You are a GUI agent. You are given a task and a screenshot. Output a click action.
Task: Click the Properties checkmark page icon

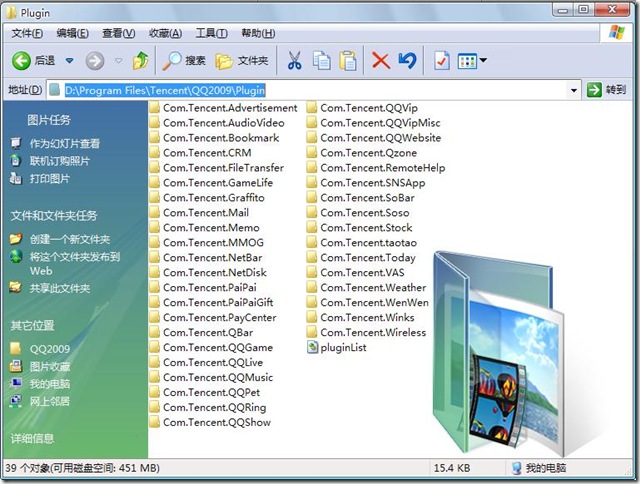(x=442, y=61)
